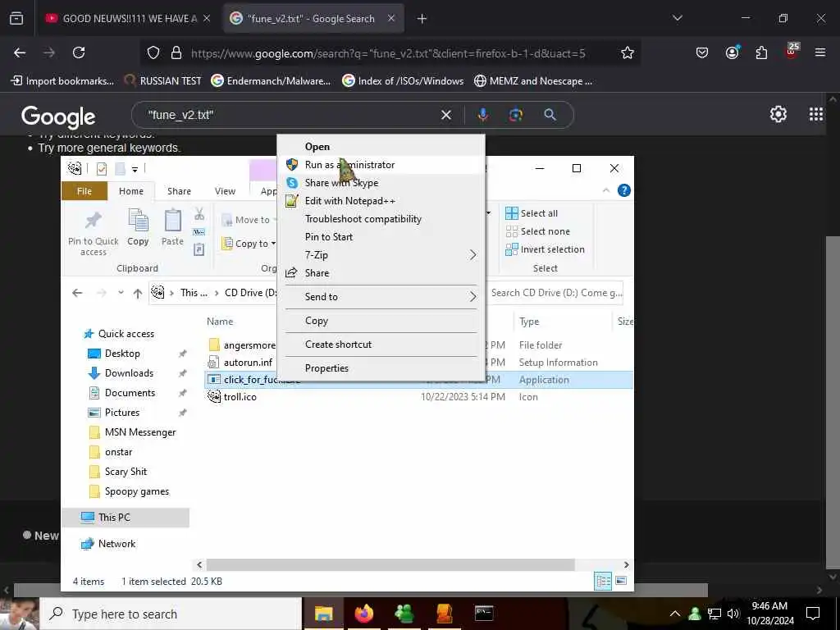Open the RUSSIAN TEST bookmark
Screen dimensions: 840x630
pyautogui.click(x=163, y=81)
